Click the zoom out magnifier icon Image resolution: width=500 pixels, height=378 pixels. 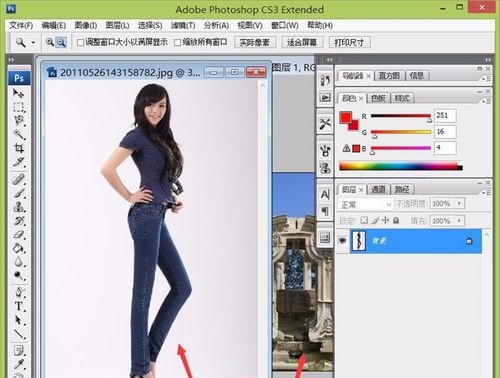[61, 42]
